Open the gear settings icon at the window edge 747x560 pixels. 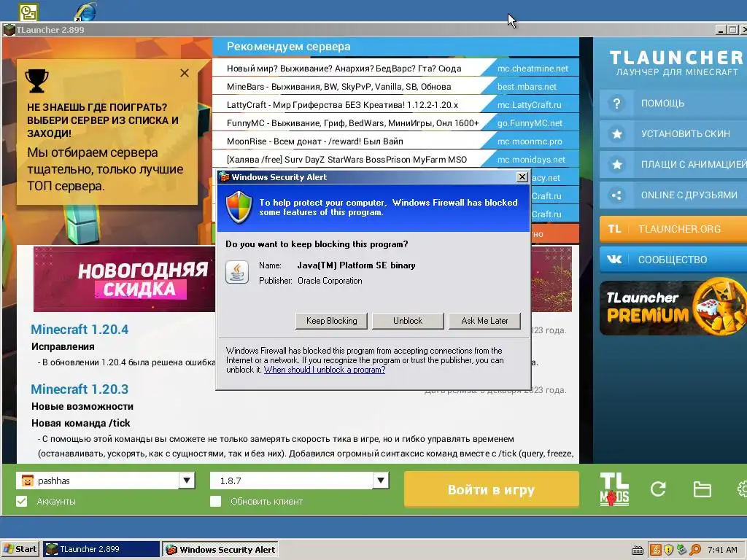[x=742, y=489]
